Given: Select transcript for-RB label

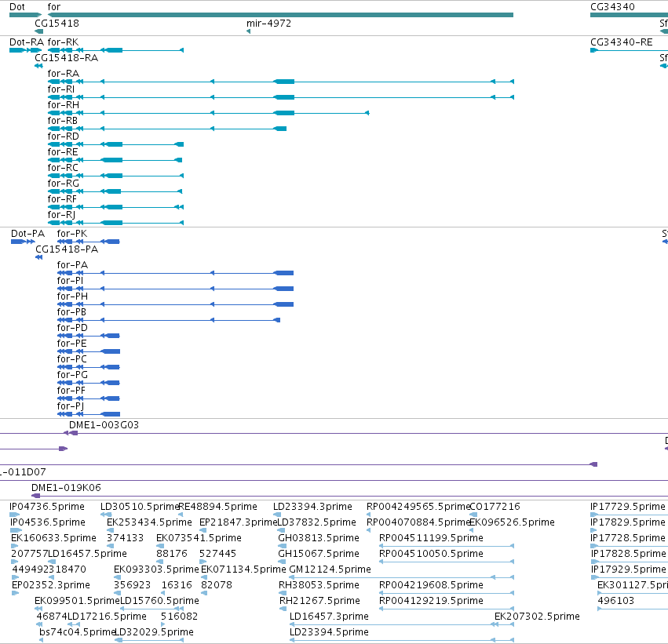Looking at the screenshot, I should click(63, 121).
